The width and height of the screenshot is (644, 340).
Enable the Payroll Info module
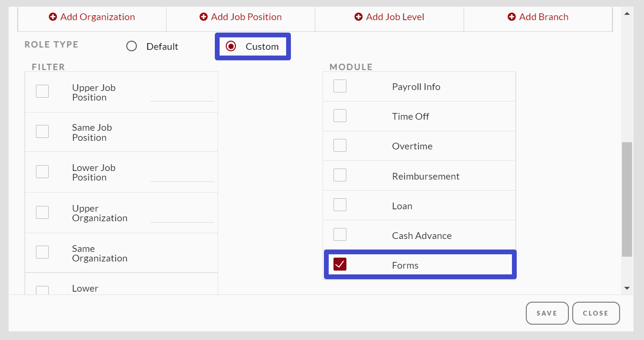(x=340, y=86)
